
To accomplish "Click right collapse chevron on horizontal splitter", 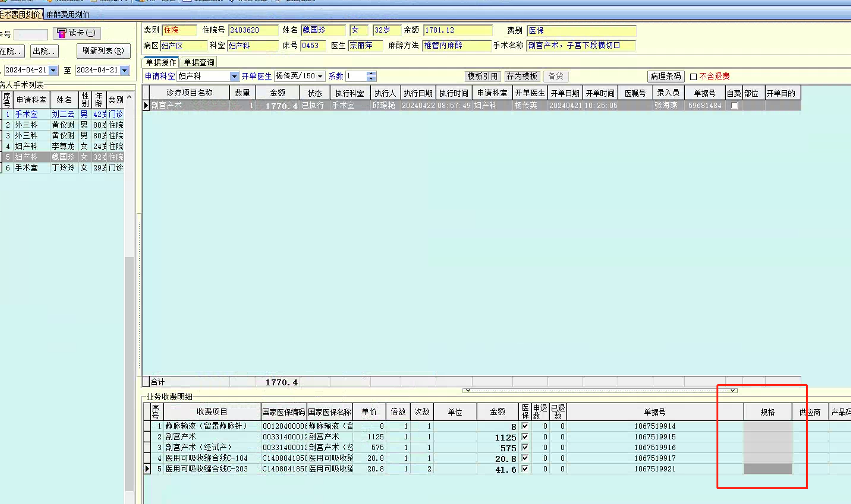I will click(733, 391).
